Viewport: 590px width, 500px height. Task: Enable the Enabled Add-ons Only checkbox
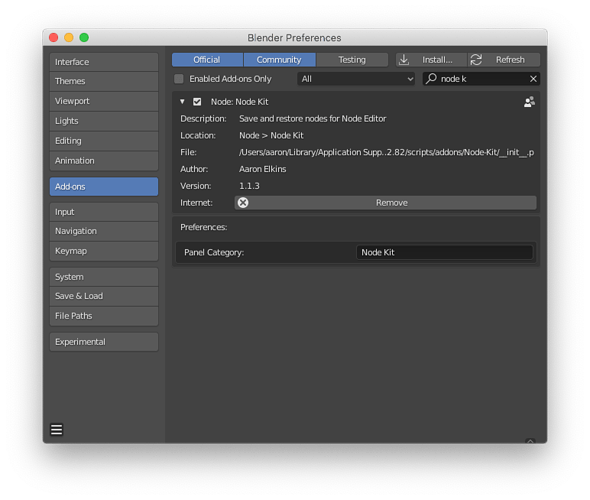coord(179,79)
